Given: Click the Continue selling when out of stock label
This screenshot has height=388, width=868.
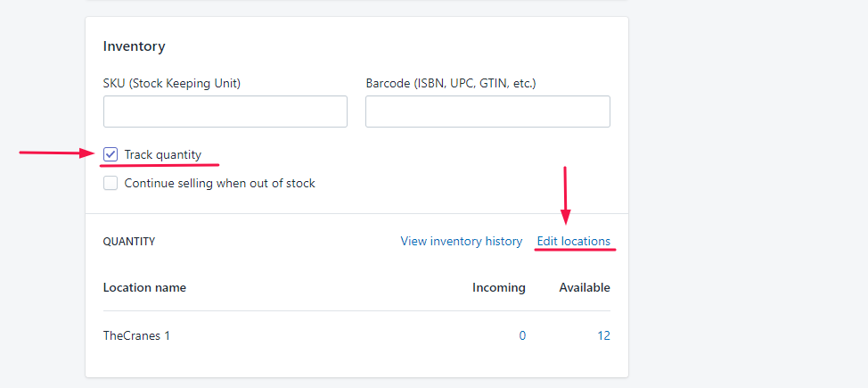Looking at the screenshot, I should [x=219, y=183].
